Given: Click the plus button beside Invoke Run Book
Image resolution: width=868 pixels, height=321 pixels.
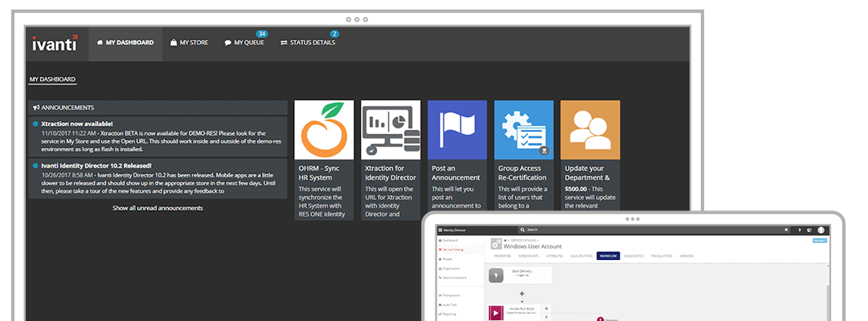Looking at the screenshot, I should (x=547, y=308).
